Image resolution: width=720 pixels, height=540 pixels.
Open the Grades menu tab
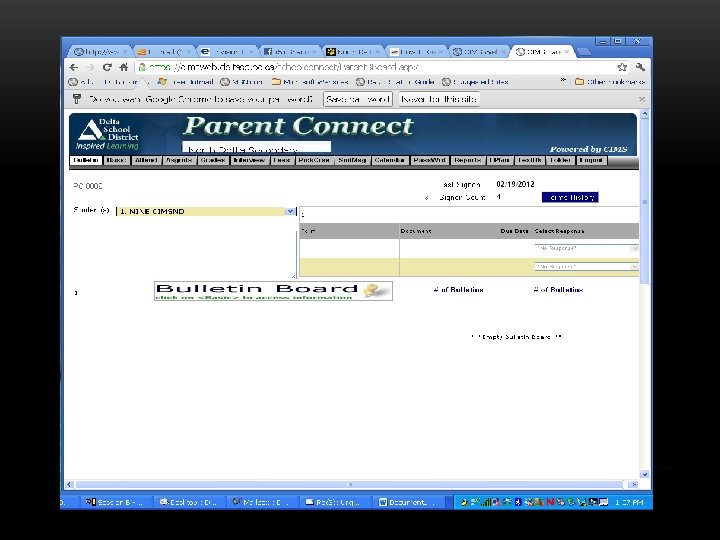[213, 160]
